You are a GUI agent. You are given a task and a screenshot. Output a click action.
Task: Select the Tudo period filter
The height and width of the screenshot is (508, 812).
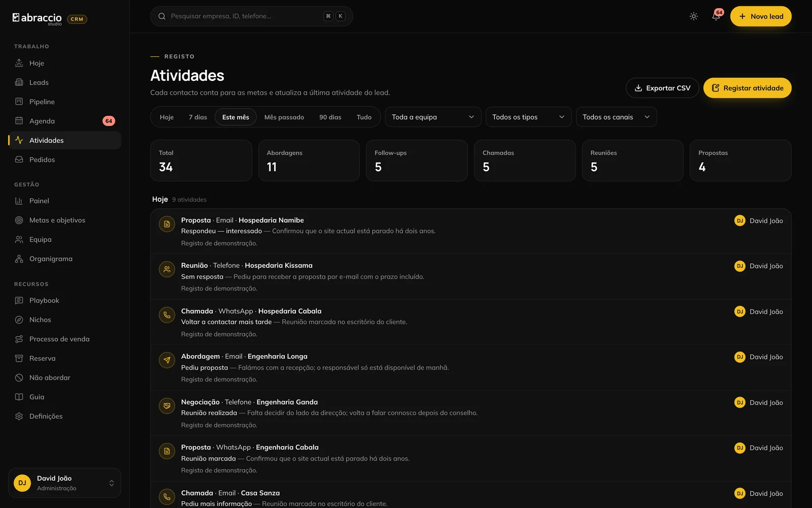[364, 117]
